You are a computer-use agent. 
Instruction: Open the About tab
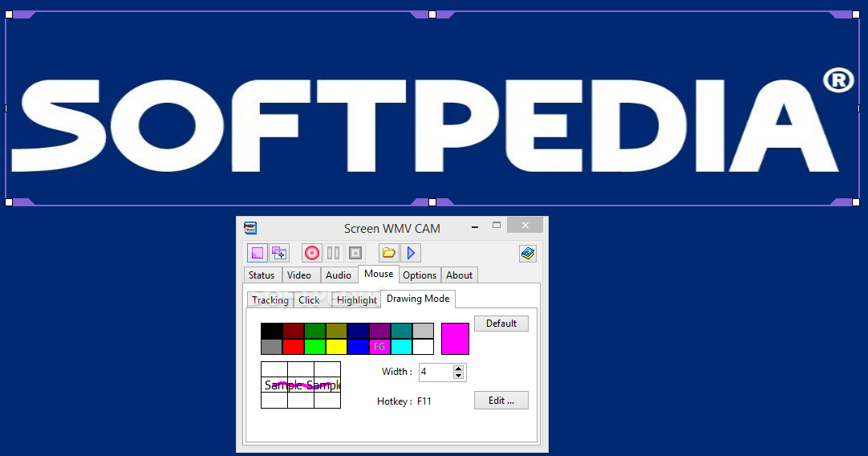point(460,275)
